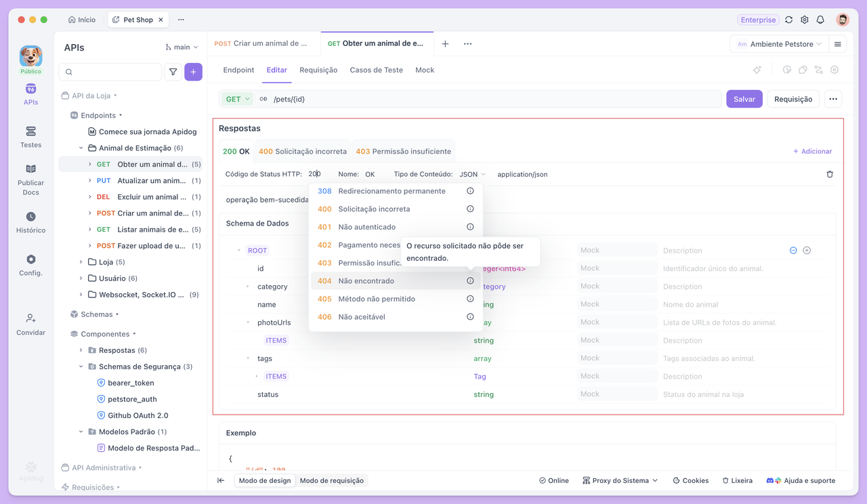Select 404 Não encontrado from status list
867x504 pixels.
pyautogui.click(x=396, y=280)
